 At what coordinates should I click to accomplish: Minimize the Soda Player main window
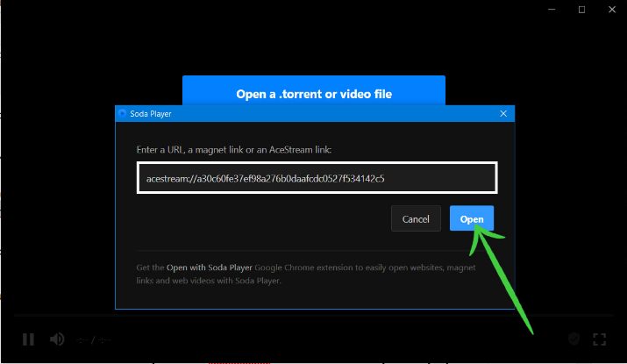552,9
